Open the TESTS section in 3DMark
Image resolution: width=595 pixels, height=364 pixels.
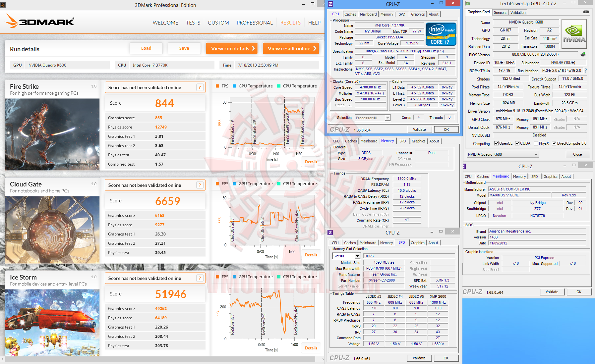pos(193,23)
